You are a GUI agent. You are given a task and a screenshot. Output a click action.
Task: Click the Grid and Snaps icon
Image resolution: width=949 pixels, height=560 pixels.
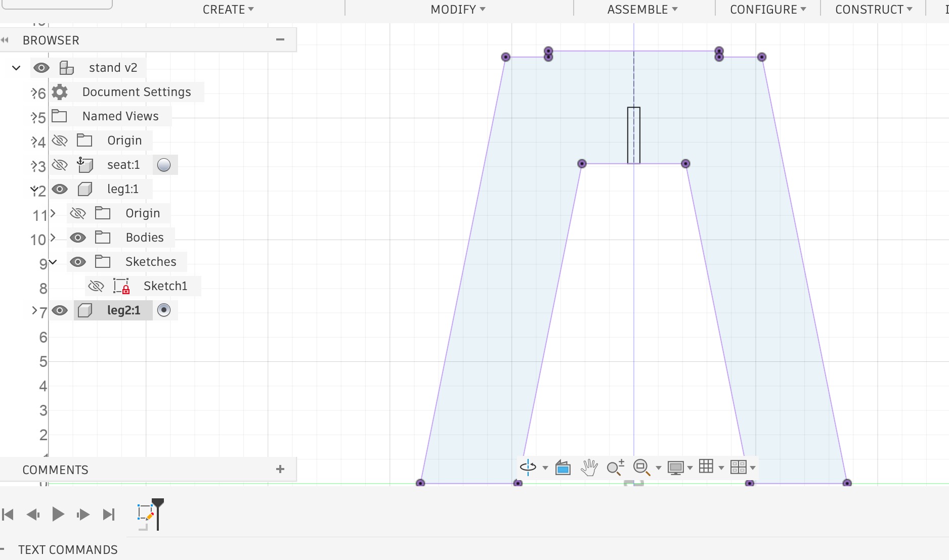pos(706,466)
